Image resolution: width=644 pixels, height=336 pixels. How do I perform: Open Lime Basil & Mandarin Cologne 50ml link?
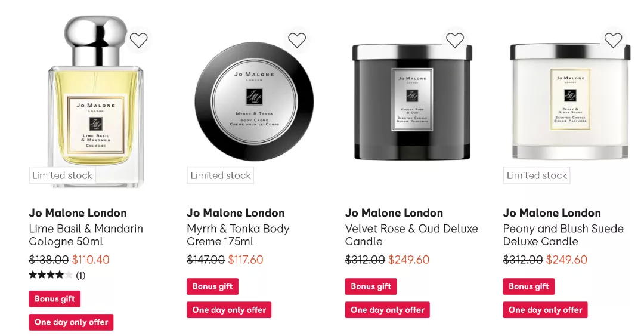point(86,235)
